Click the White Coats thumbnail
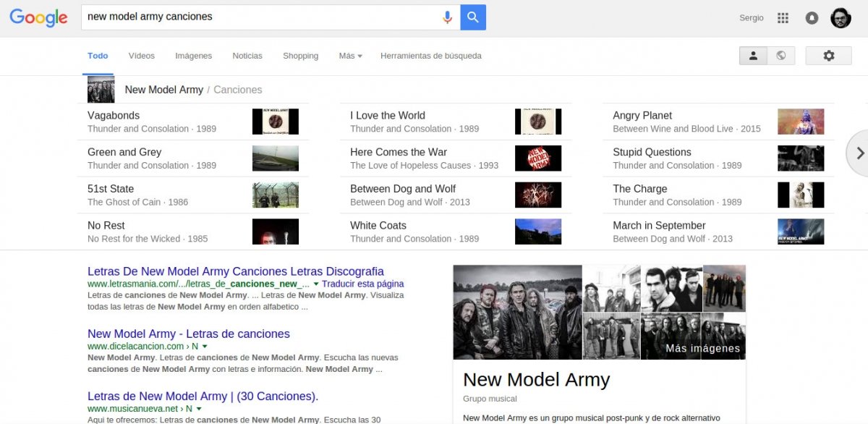The width and height of the screenshot is (868, 424). (x=538, y=232)
